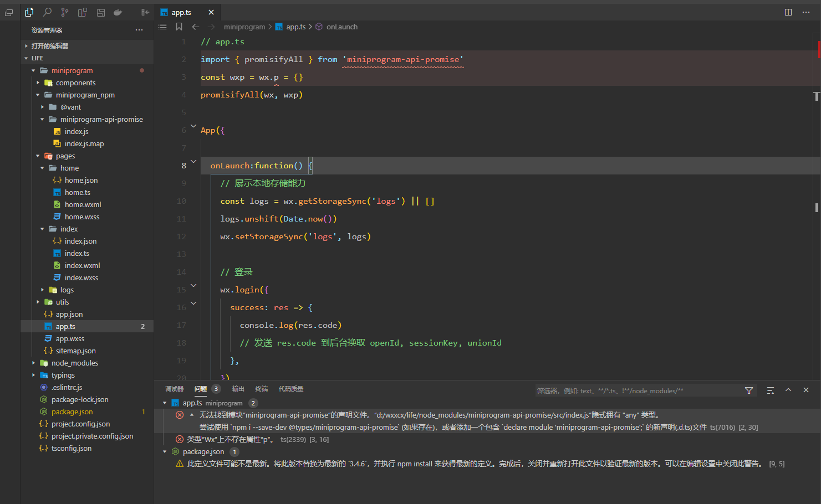This screenshot has width=821, height=504.
Task: Collapse the miniprogram folder in explorer
Action: [x=72, y=70]
